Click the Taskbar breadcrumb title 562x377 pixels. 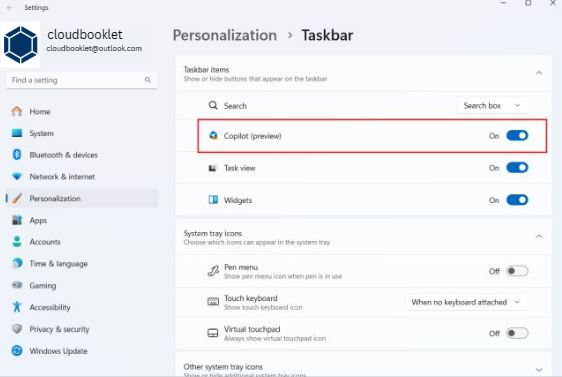point(327,35)
